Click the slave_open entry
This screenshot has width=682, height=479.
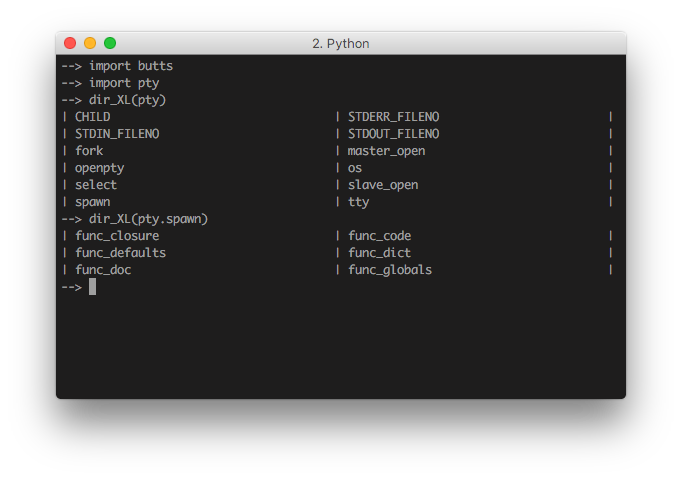tap(383, 185)
